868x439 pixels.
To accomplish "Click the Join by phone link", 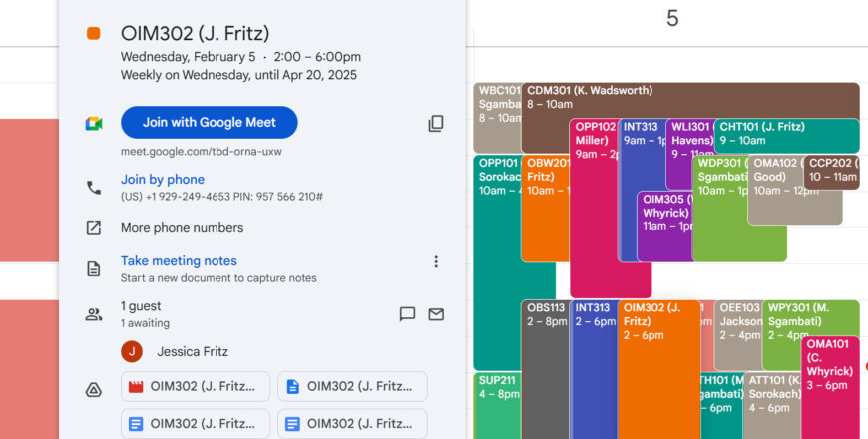I will click(x=162, y=180).
